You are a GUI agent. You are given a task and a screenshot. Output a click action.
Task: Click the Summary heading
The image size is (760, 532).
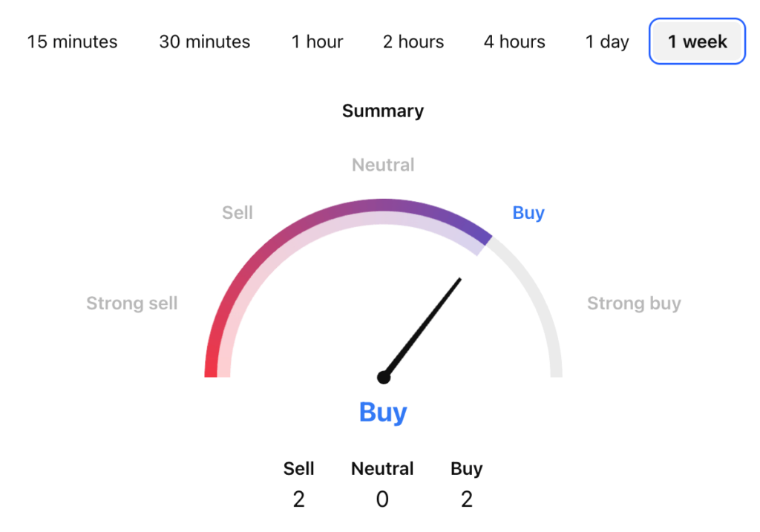point(382,111)
